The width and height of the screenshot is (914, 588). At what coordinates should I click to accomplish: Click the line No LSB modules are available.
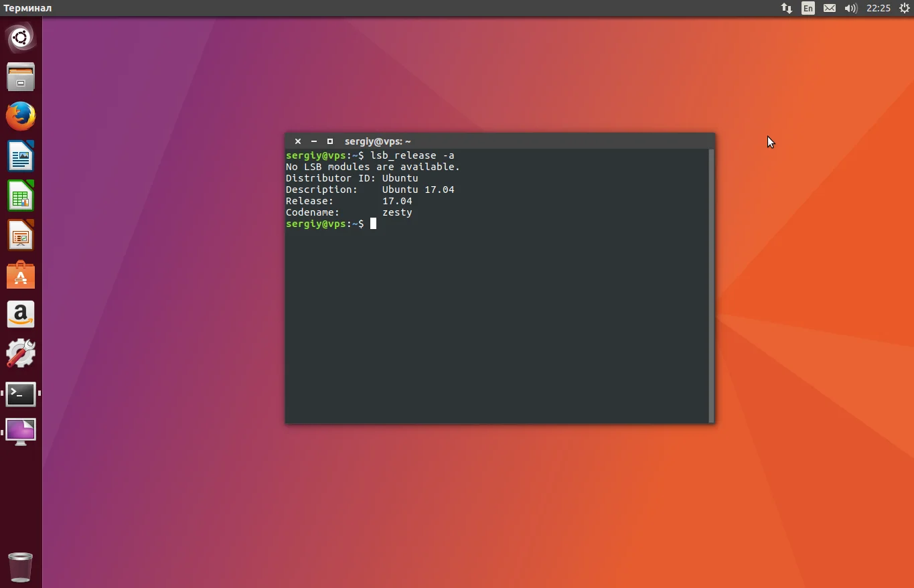click(x=373, y=167)
